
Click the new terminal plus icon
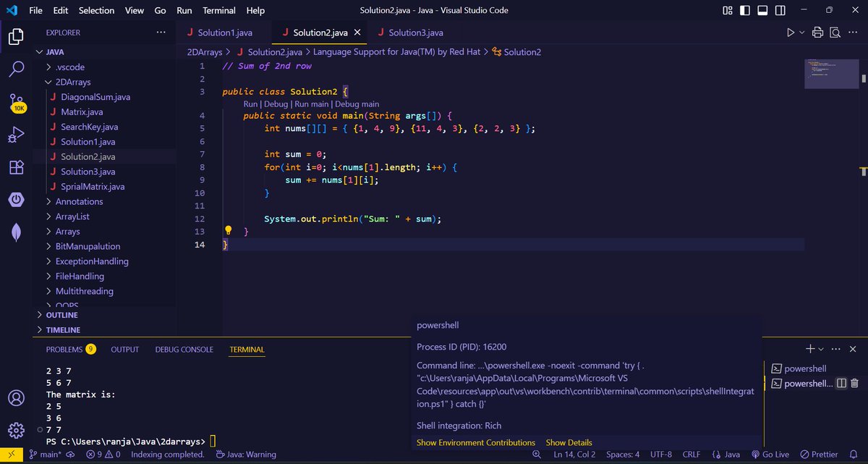click(810, 349)
